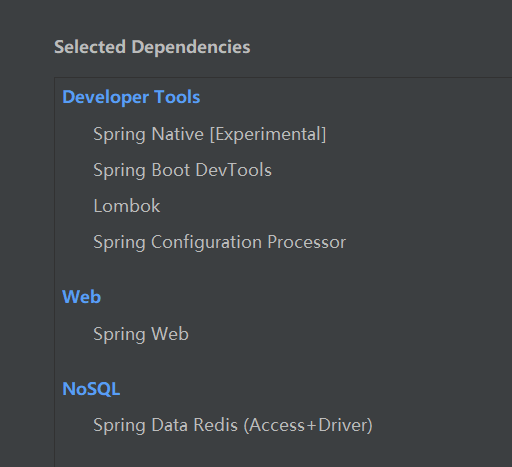Image resolution: width=512 pixels, height=467 pixels.
Task: Click blank space between Web and NoSQL groups
Action: [283, 363]
